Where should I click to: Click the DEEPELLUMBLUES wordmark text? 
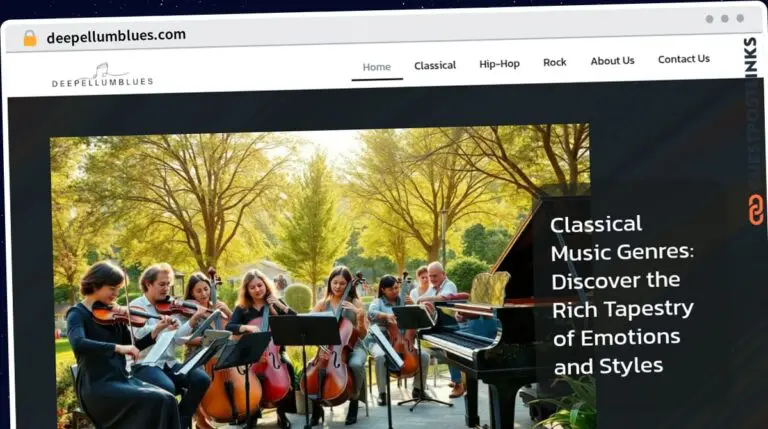(x=102, y=82)
